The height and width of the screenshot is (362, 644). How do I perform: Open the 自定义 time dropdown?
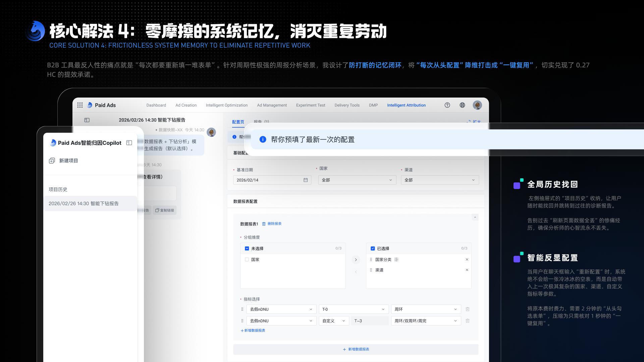coord(334,321)
